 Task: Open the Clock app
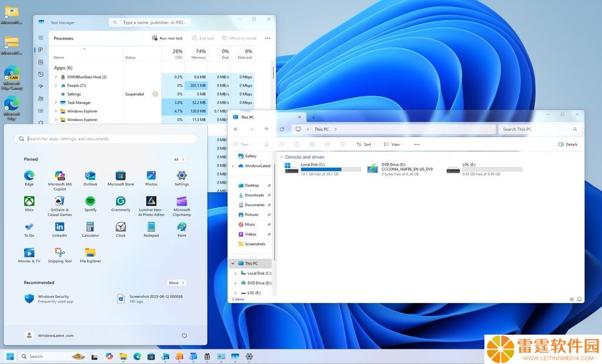coord(121,230)
